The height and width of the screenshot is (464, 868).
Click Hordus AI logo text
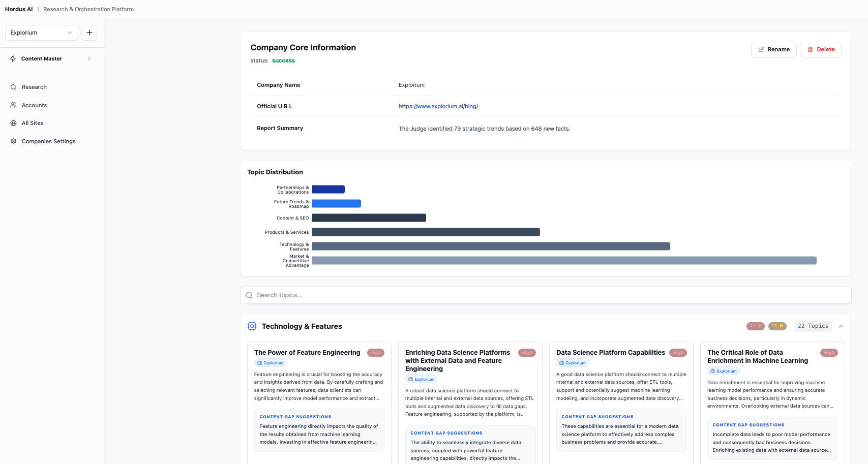[x=19, y=9]
